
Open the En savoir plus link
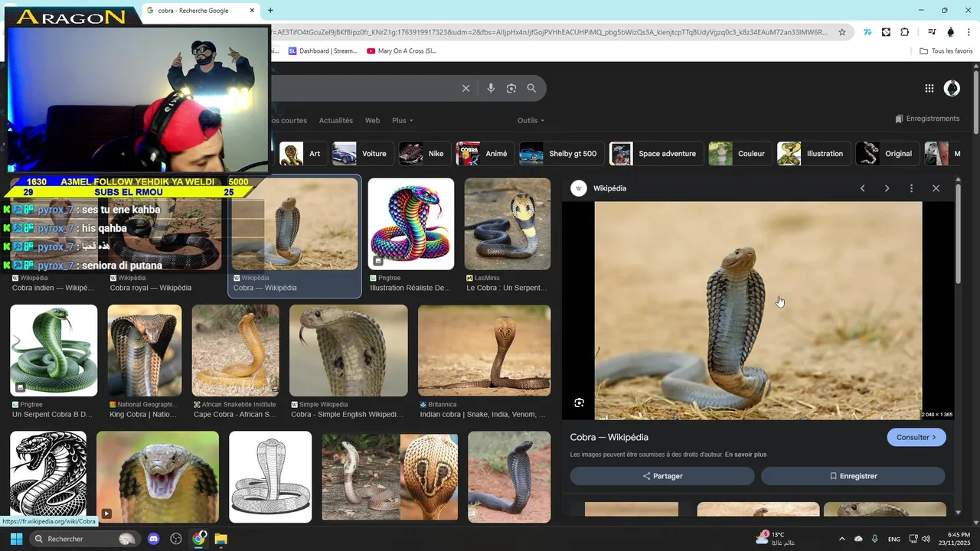pos(746,455)
